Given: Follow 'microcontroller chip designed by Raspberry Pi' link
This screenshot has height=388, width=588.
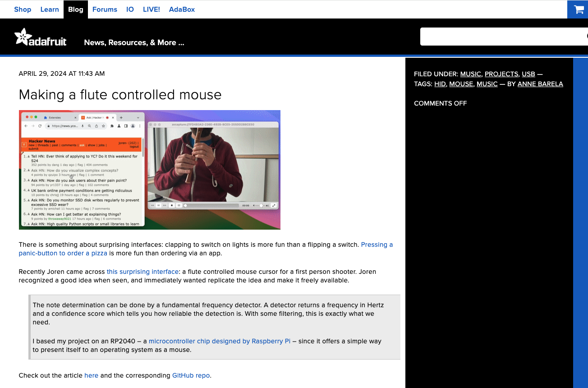Looking at the screenshot, I should [220, 341].
